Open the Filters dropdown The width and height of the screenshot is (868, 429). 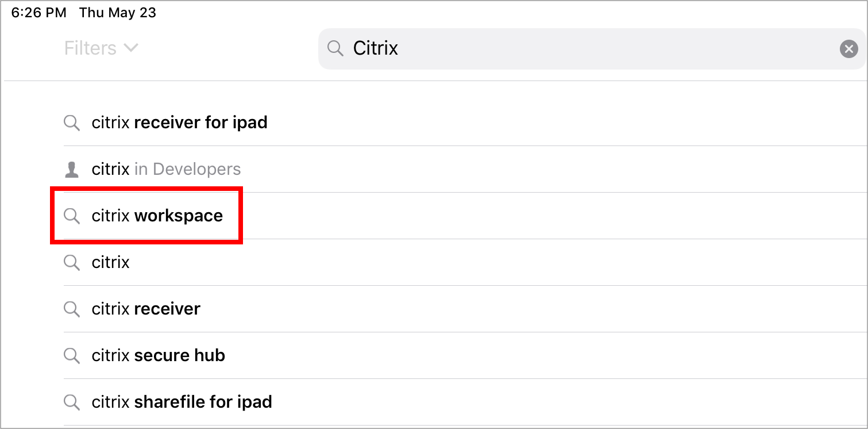[101, 48]
